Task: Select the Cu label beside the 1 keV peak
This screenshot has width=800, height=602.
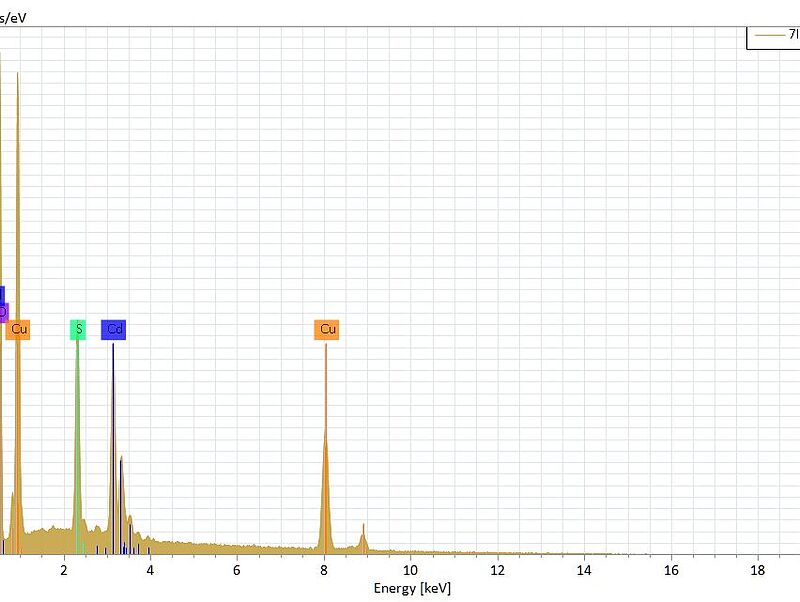Action: (19, 329)
